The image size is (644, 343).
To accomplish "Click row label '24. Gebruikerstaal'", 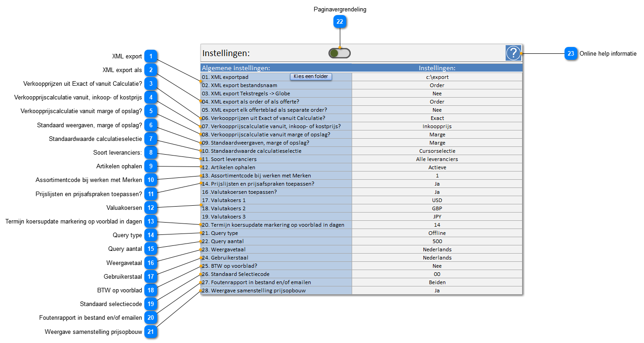I will coord(225,258).
